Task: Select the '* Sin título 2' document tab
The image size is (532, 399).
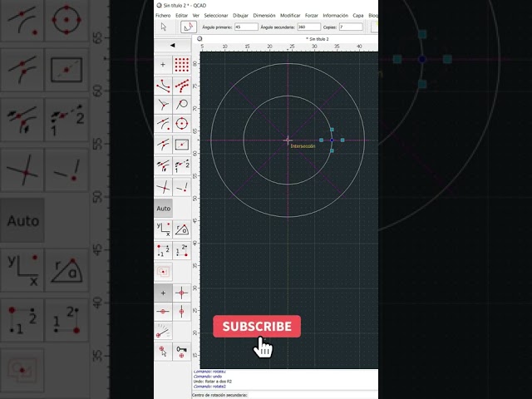Action: [x=318, y=39]
